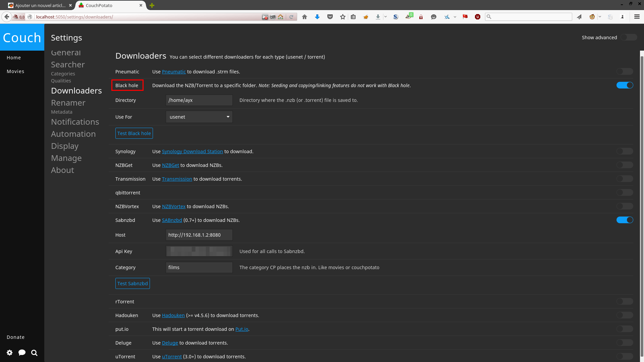Enable the Deluge downloader toggle
644x362 pixels.
click(x=625, y=343)
